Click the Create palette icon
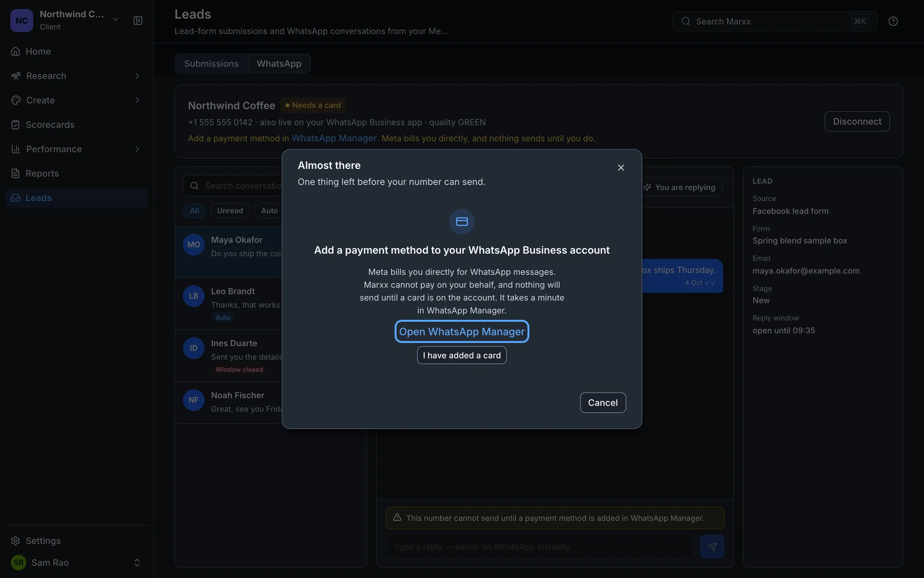Screen dimensions: 924x578 pyautogui.click(x=16, y=100)
